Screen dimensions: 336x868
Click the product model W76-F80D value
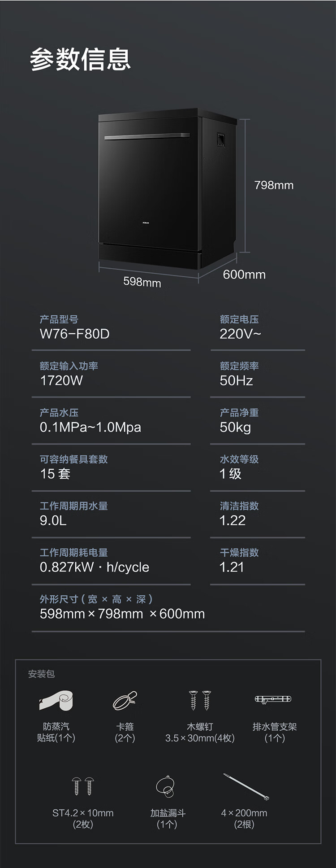pyautogui.click(x=75, y=334)
